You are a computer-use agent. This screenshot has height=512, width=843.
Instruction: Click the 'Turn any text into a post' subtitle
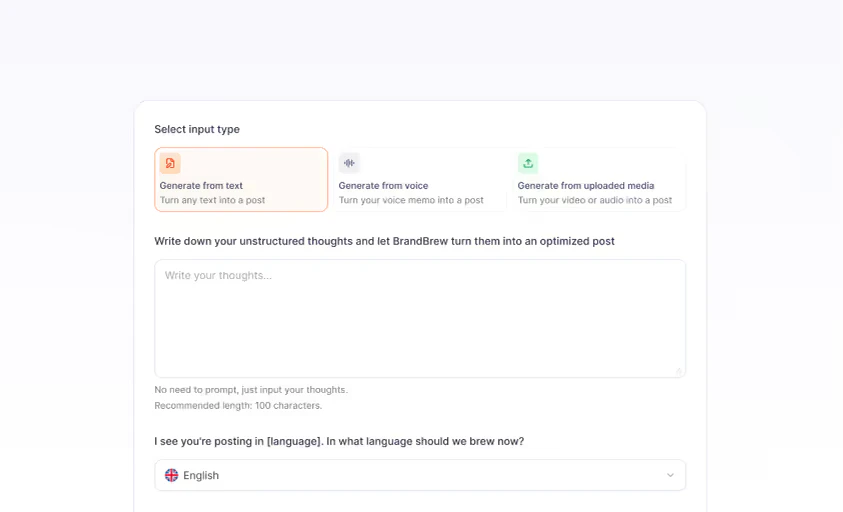[x=213, y=200]
